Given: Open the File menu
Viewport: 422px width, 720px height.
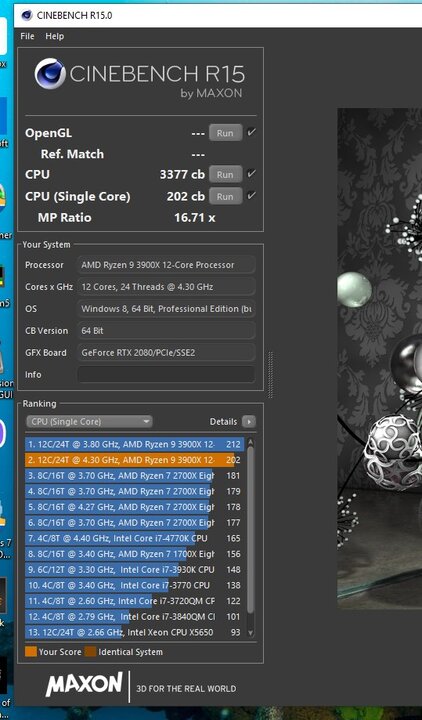Looking at the screenshot, I should (x=27, y=36).
